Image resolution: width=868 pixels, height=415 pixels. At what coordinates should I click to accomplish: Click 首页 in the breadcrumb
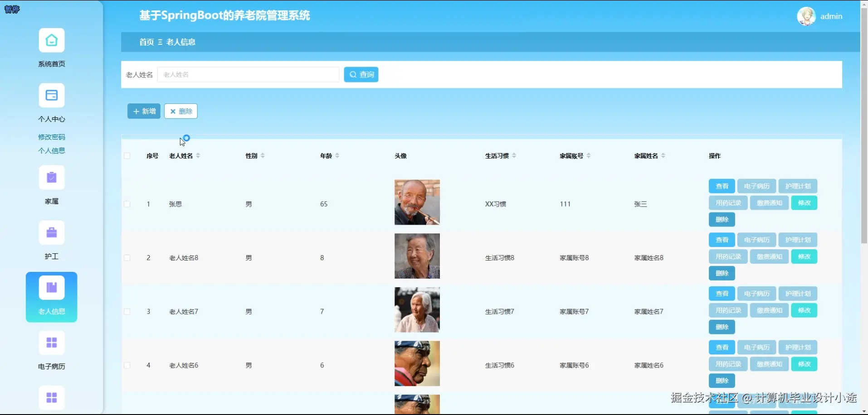point(146,42)
